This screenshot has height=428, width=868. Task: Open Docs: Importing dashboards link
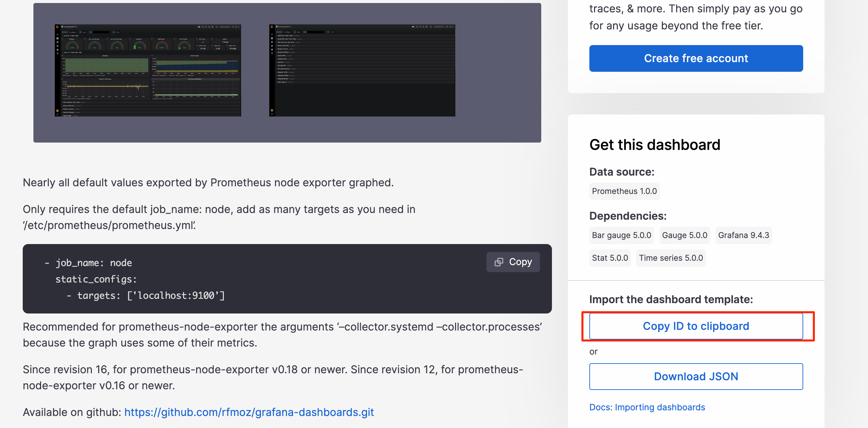(646, 407)
